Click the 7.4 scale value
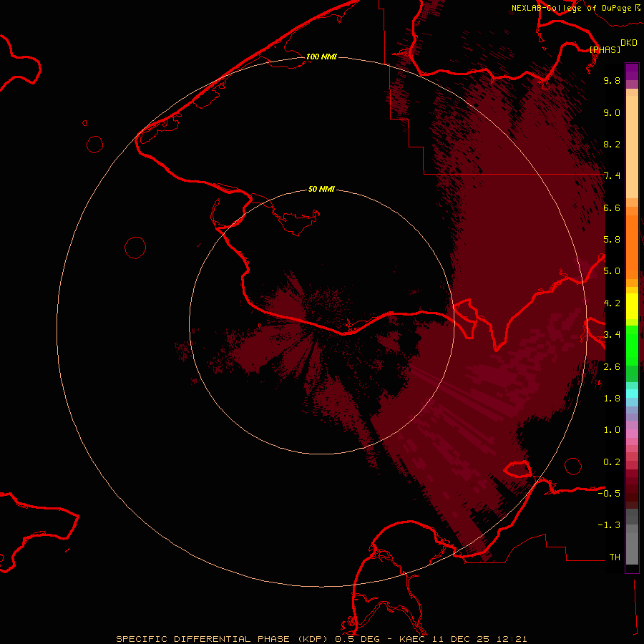The image size is (644, 644). coord(612,176)
